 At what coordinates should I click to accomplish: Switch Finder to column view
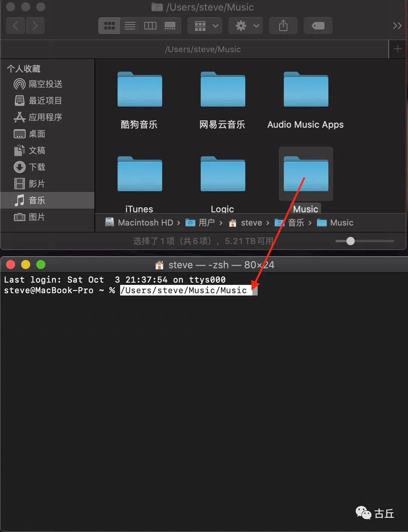pos(150,26)
